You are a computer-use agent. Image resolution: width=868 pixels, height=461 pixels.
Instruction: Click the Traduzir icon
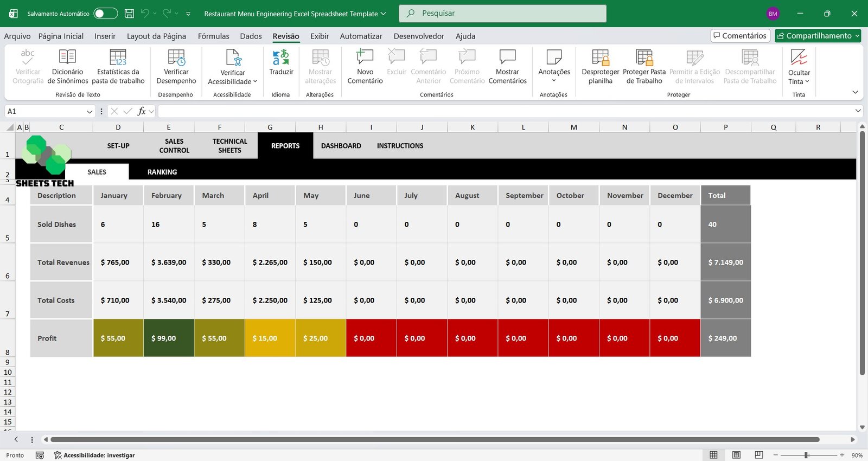[281, 57]
